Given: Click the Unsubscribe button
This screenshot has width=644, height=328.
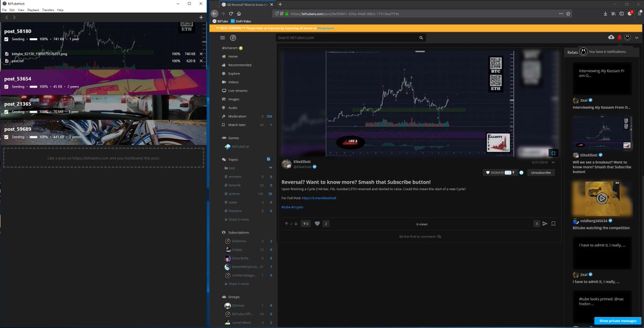Looking at the screenshot, I should click(540, 172).
